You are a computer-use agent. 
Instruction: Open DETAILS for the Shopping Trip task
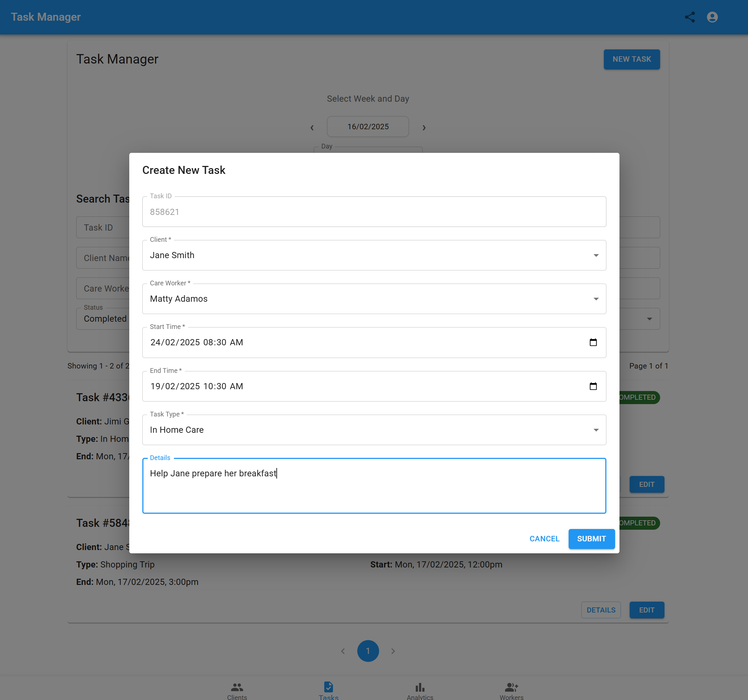point(601,610)
